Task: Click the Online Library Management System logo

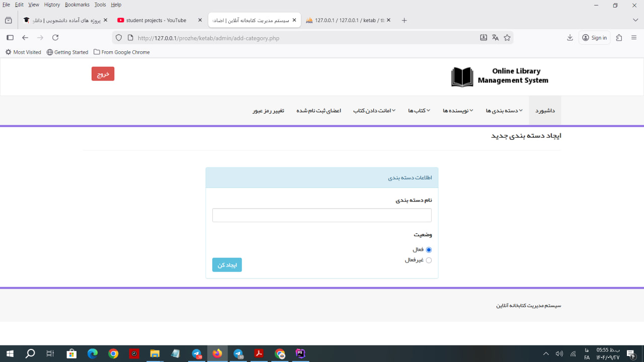Action: point(500,76)
